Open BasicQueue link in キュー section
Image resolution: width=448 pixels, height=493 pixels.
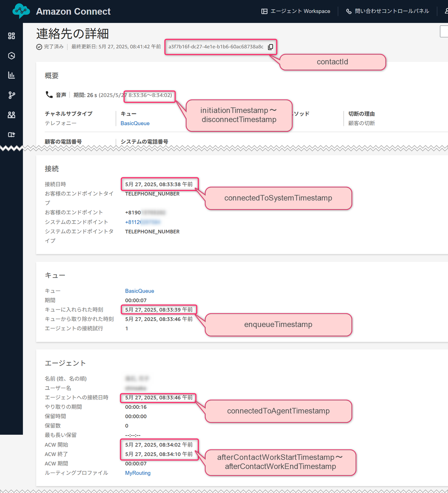click(x=140, y=291)
